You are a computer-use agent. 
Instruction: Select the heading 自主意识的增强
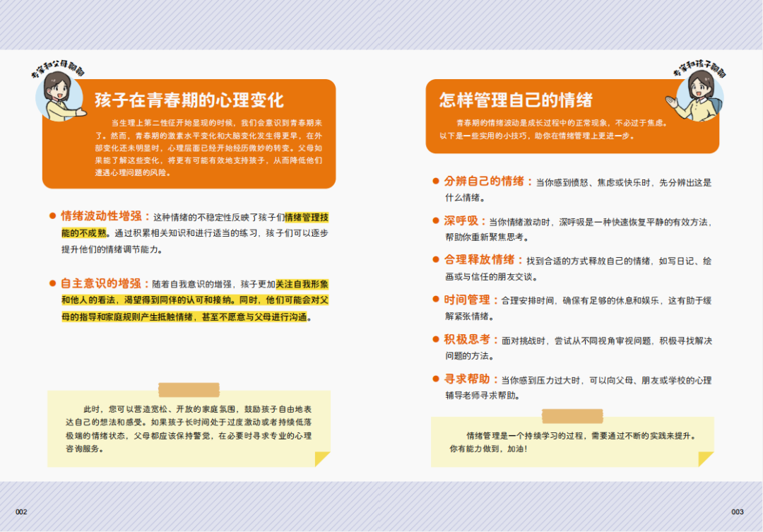(101, 284)
